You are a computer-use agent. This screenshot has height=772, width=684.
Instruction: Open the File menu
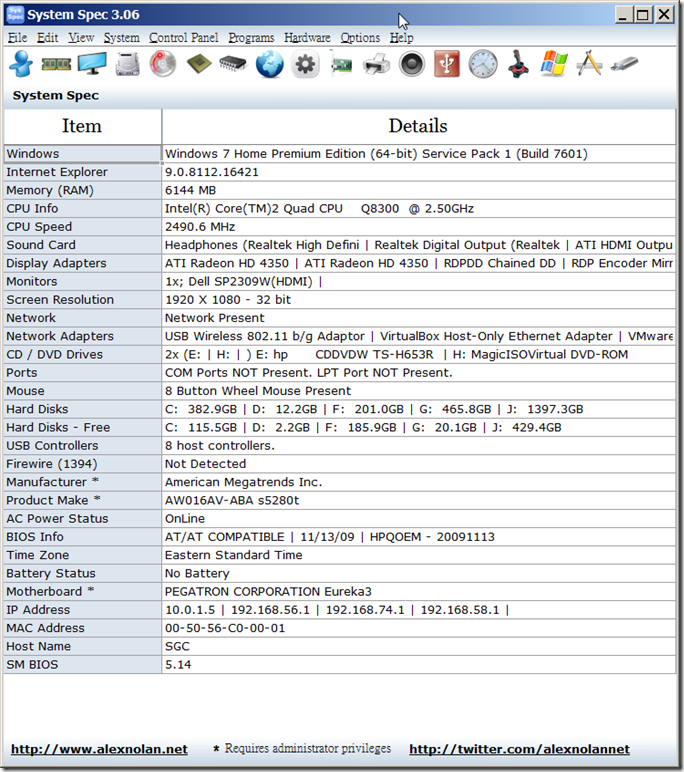17,38
